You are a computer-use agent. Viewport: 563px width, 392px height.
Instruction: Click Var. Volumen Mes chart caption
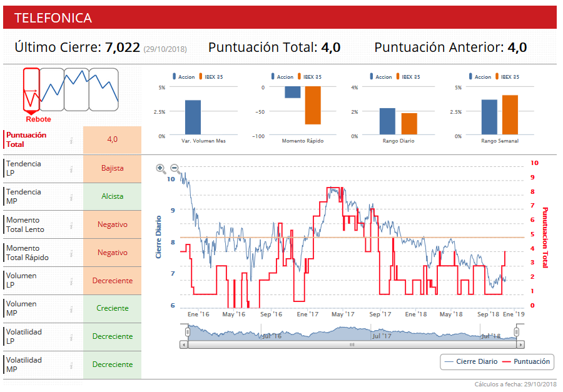(203, 141)
